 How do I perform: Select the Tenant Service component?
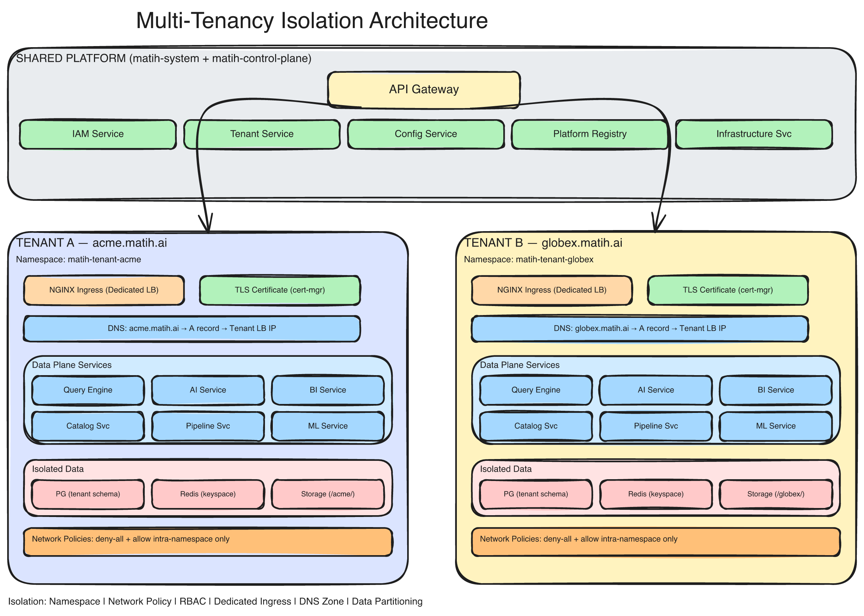point(262,134)
